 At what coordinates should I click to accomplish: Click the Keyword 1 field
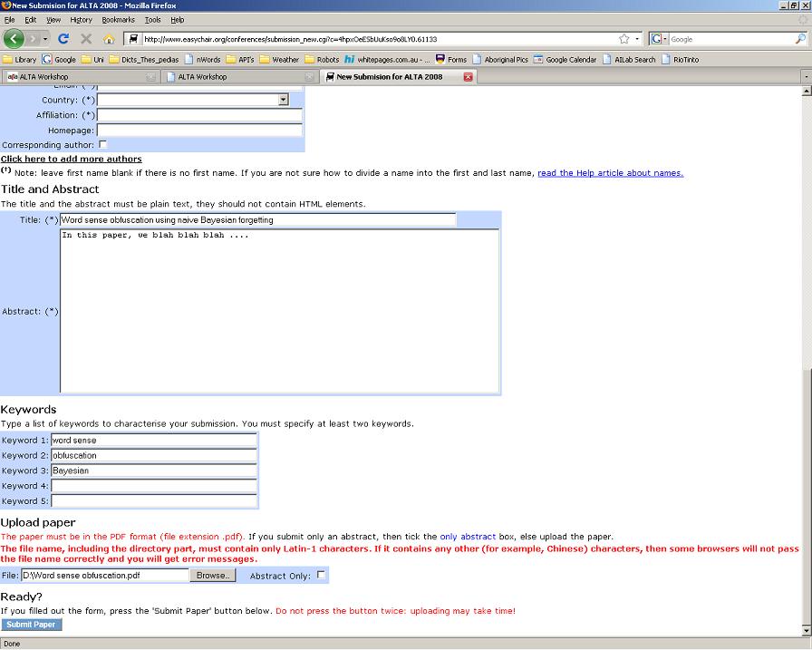click(154, 441)
